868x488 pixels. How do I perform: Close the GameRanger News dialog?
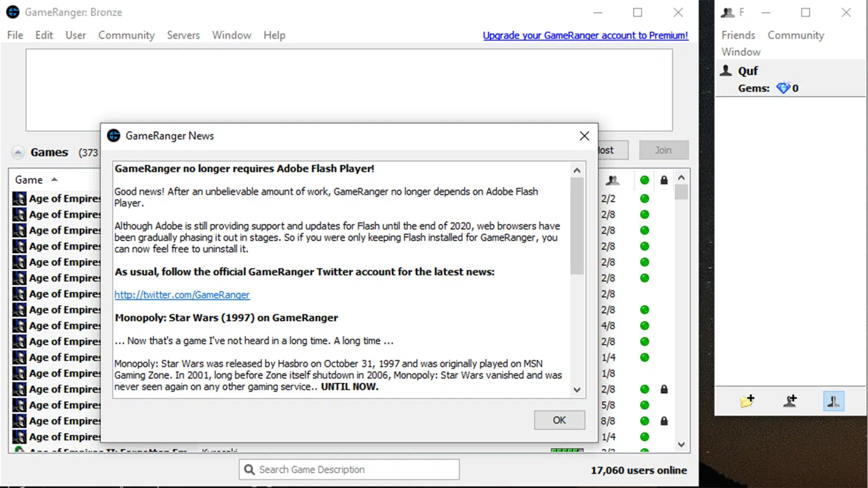point(584,136)
